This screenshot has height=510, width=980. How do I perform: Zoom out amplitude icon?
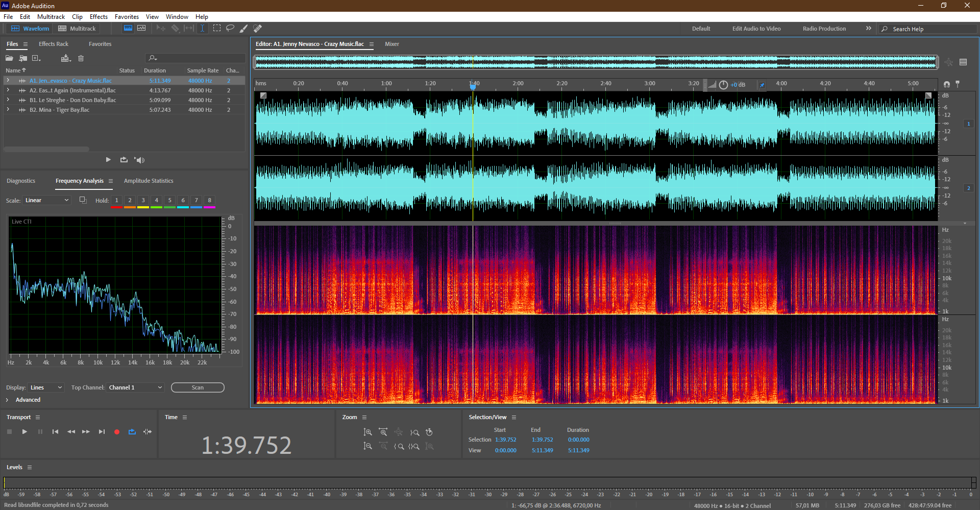pyautogui.click(x=367, y=446)
